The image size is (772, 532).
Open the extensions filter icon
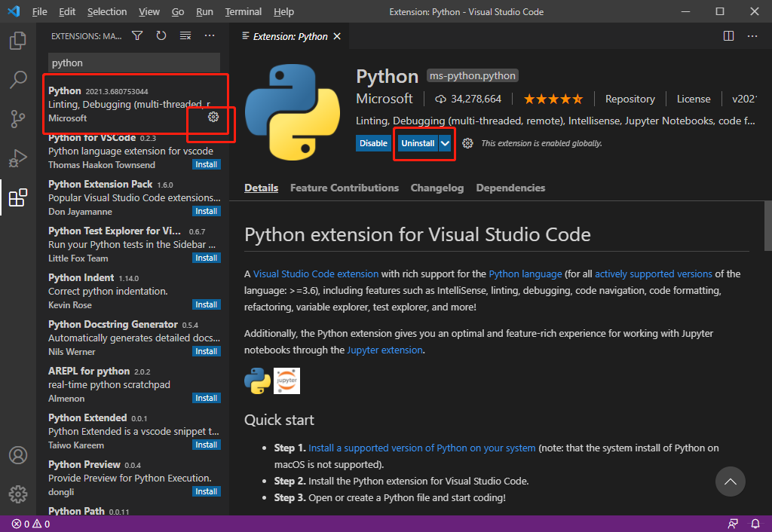coord(136,35)
